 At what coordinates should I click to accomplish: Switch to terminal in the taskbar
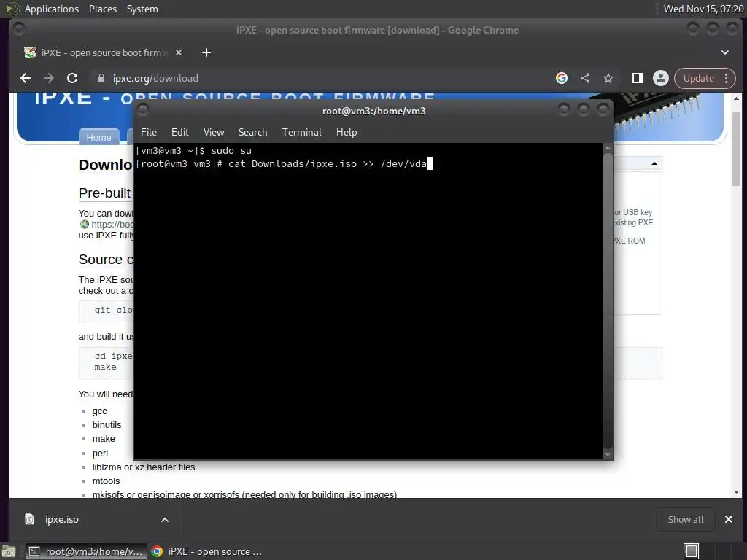[x=86, y=551]
